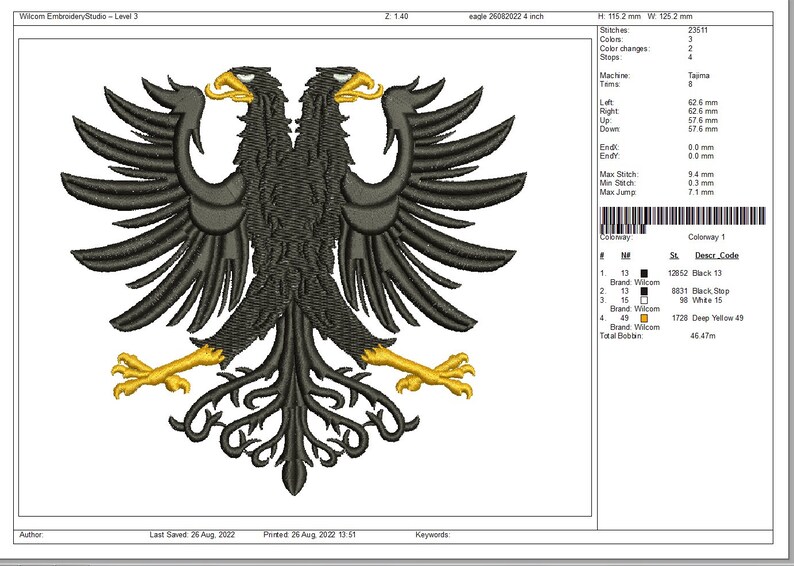The image size is (794, 566).
Task: Click the zoom value 'Z: 1.40'
Action: click(396, 16)
